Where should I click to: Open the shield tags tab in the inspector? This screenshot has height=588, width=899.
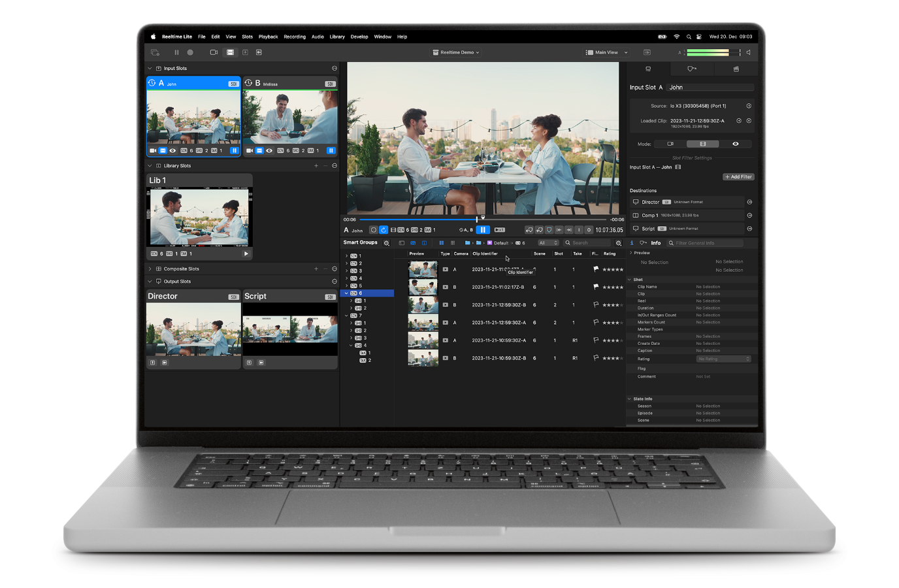pyautogui.click(x=692, y=69)
